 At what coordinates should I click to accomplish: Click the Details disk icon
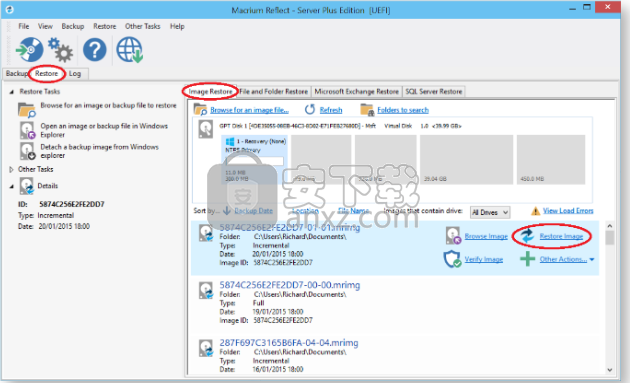point(27,186)
